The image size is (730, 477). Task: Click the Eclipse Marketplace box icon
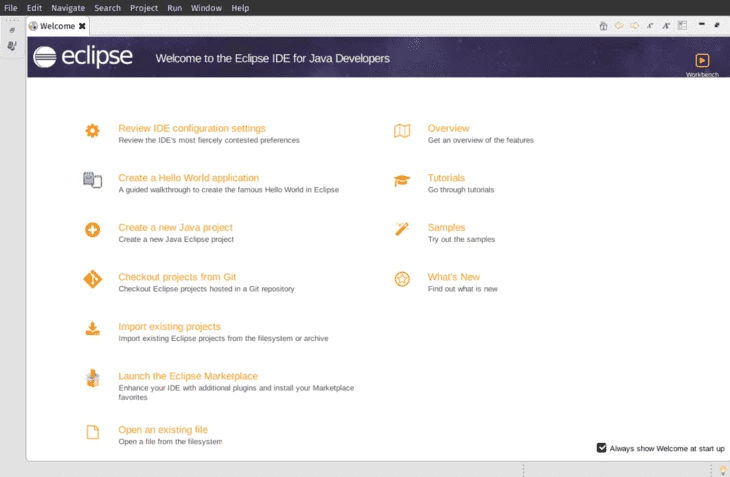[x=92, y=378]
